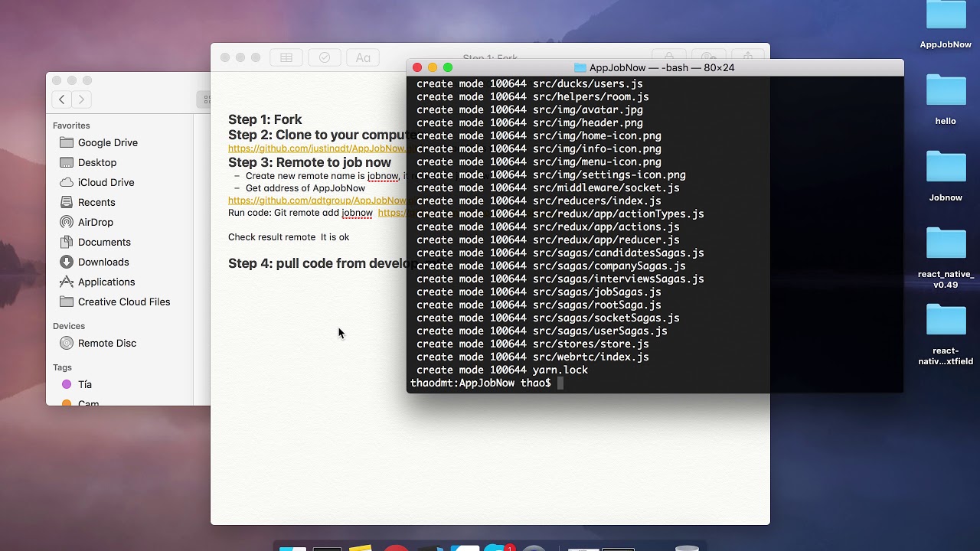The height and width of the screenshot is (551, 980).
Task: Insert a table in the Notes toolbar
Action: click(286, 57)
